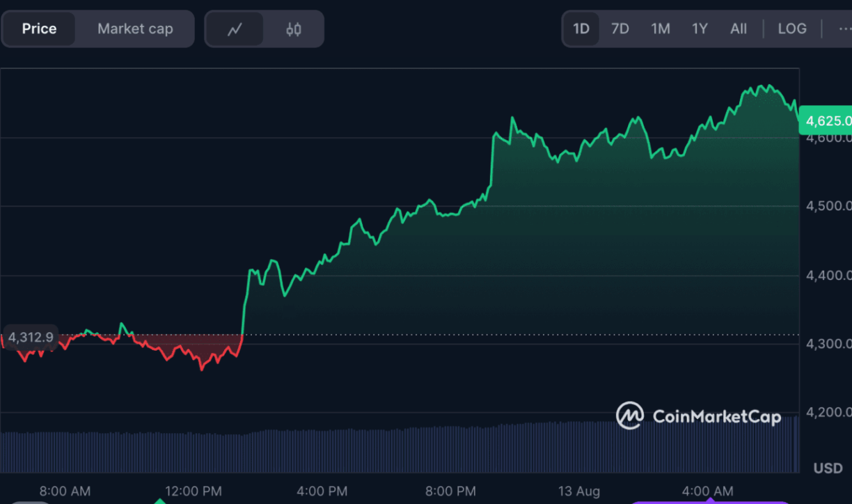The height and width of the screenshot is (504, 852).
Task: Select the 1D timeframe tab
Action: (x=581, y=29)
